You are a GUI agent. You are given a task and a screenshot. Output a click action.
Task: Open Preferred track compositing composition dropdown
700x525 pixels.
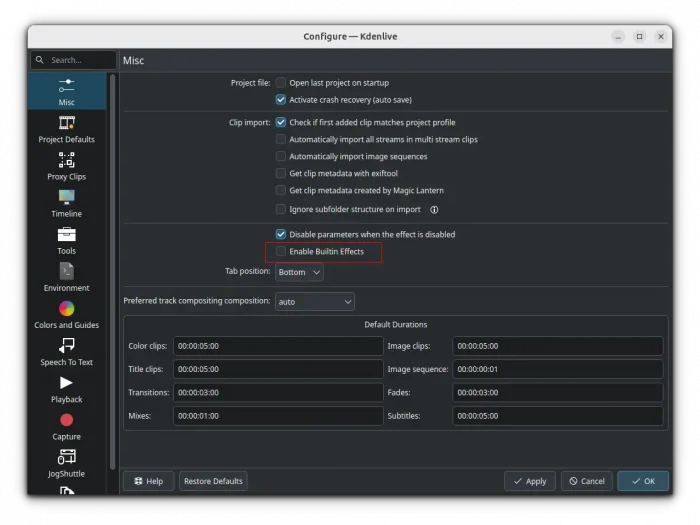(315, 302)
